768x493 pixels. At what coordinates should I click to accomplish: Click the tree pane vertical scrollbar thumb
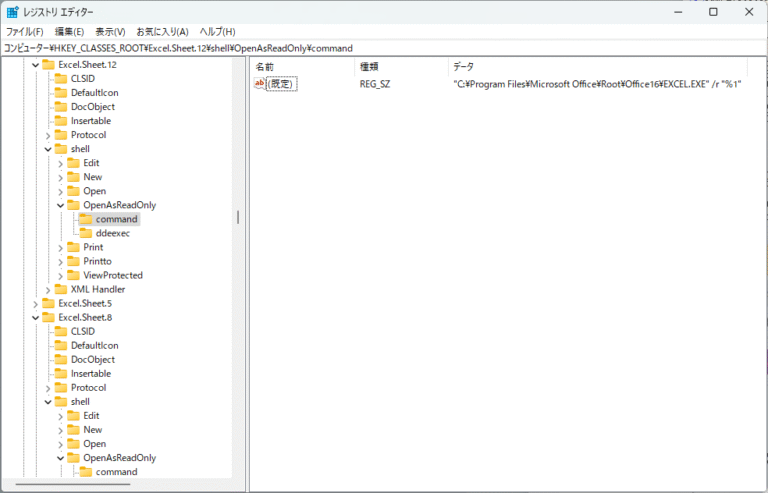coord(238,217)
